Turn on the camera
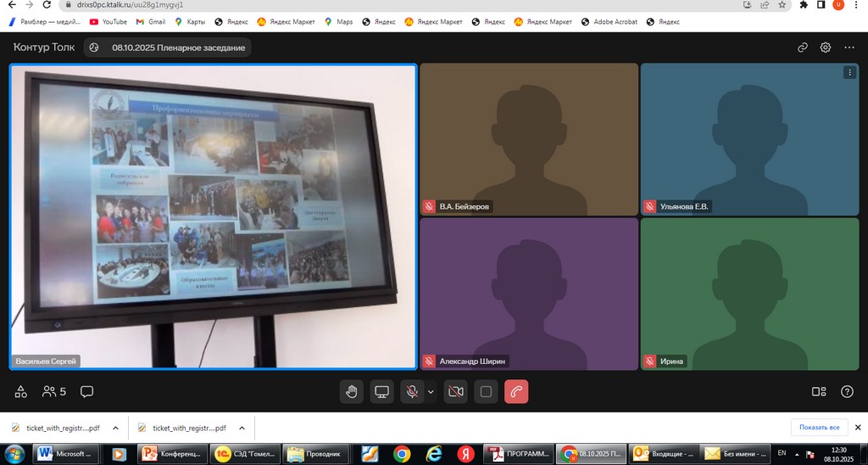The width and height of the screenshot is (868, 465). (455, 391)
